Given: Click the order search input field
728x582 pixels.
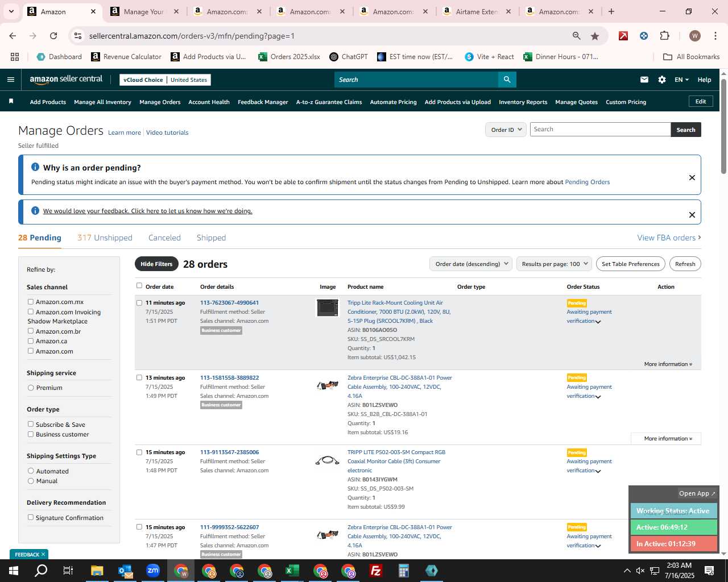Looking at the screenshot, I should tap(600, 130).
